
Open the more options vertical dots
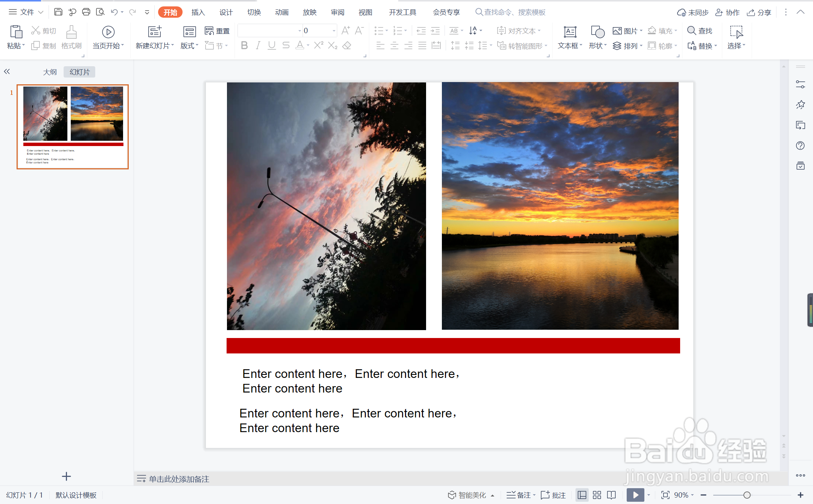point(786,12)
